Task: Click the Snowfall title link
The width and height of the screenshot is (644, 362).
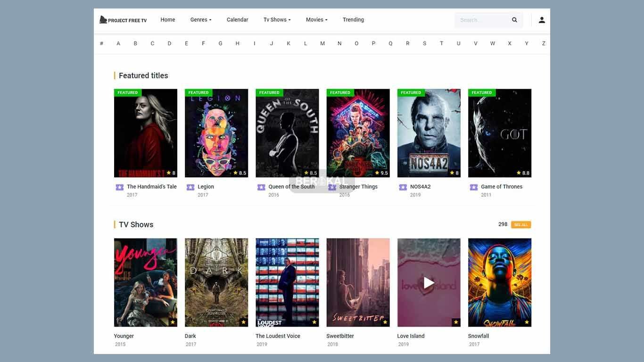Action: [479, 336]
